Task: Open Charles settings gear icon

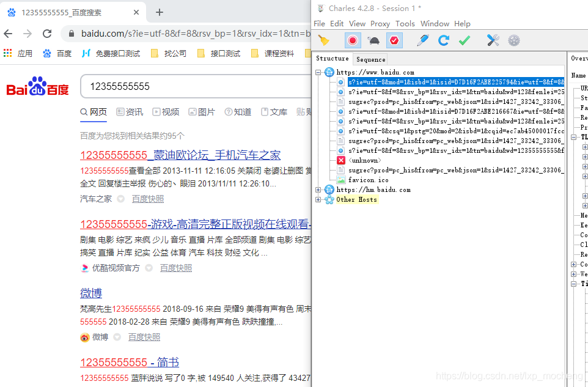Action: pos(514,40)
